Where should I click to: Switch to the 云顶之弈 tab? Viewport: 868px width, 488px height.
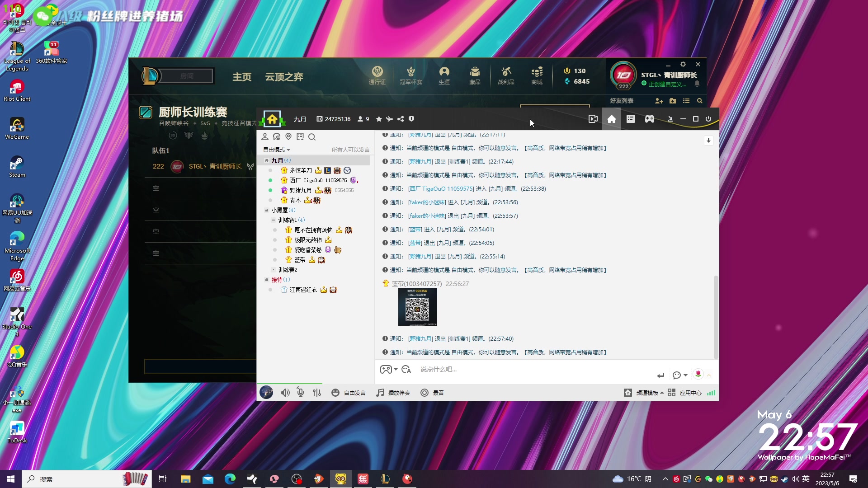click(284, 77)
